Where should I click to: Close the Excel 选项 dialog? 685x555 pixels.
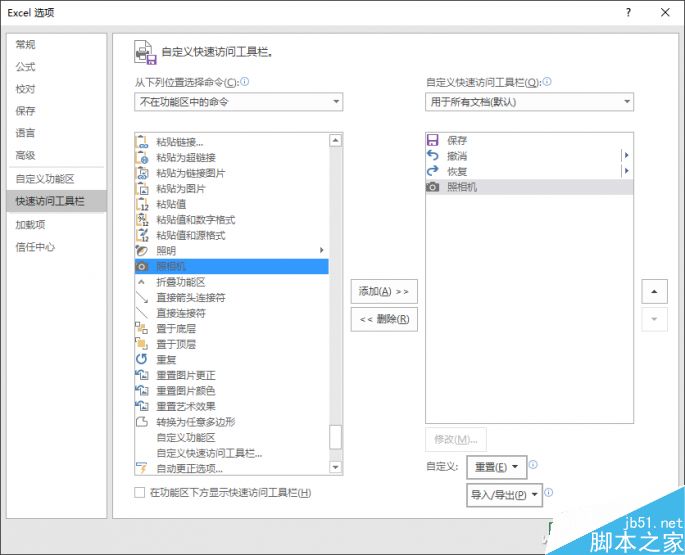pos(665,12)
